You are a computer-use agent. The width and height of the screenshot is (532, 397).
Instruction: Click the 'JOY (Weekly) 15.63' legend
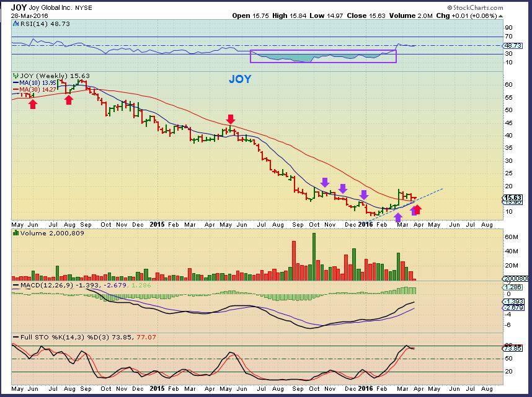pyautogui.click(x=55, y=76)
